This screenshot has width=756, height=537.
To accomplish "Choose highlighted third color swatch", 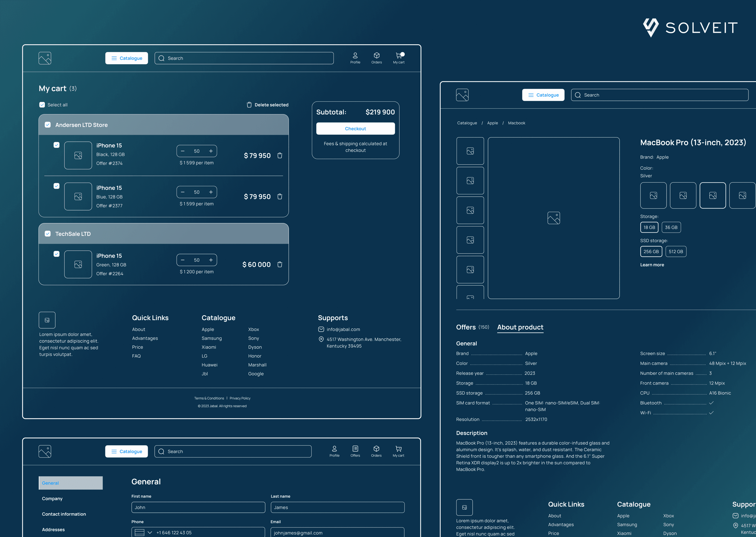I will pyautogui.click(x=713, y=195).
